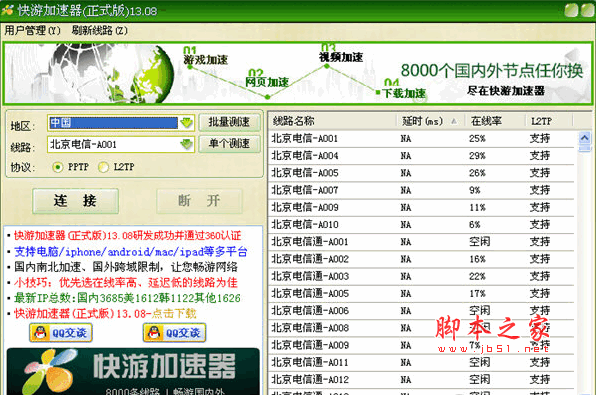Click the 国内南北加速 description line
Screen dimensions: 596x395
click(x=126, y=267)
